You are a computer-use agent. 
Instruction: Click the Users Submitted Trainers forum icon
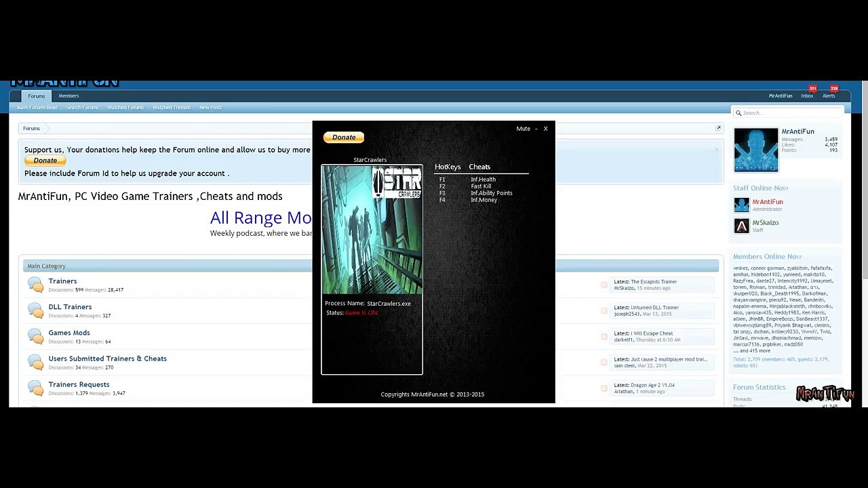(x=35, y=362)
